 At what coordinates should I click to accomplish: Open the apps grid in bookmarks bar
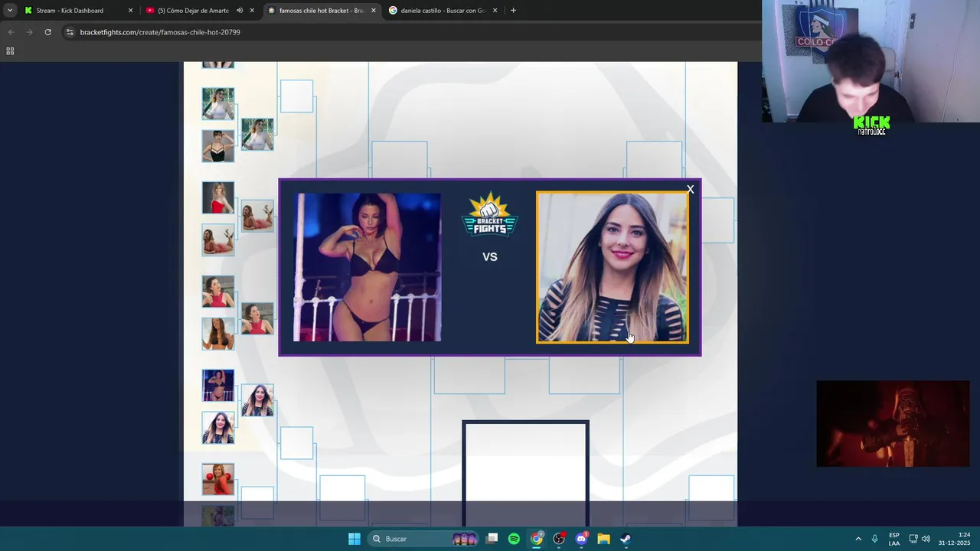[x=10, y=51]
